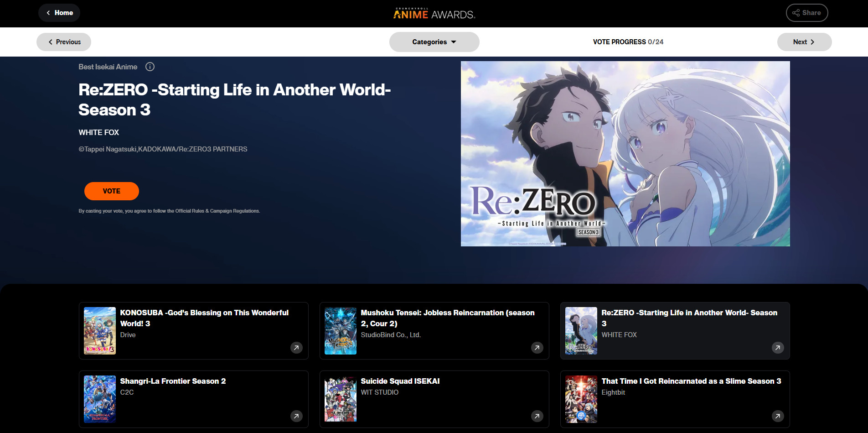The height and width of the screenshot is (433, 868).
Task: Open the arrow icon on KONOSUBA card
Action: pyautogui.click(x=296, y=348)
